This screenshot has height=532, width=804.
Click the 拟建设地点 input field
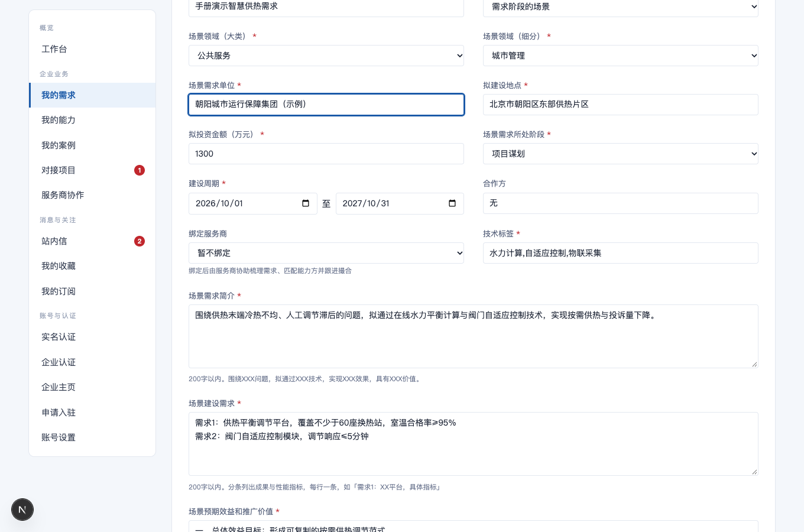(x=621, y=105)
